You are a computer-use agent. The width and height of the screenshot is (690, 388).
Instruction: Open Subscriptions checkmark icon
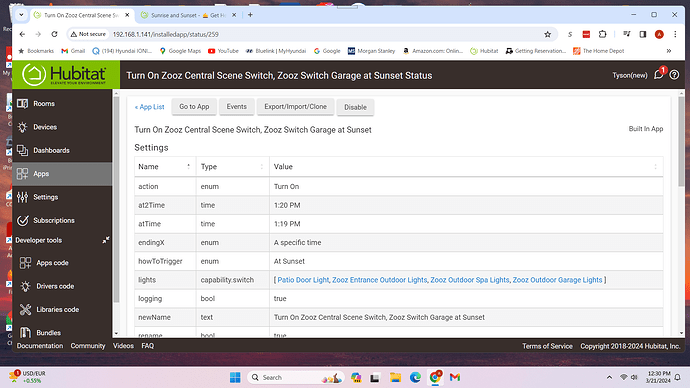[22, 220]
